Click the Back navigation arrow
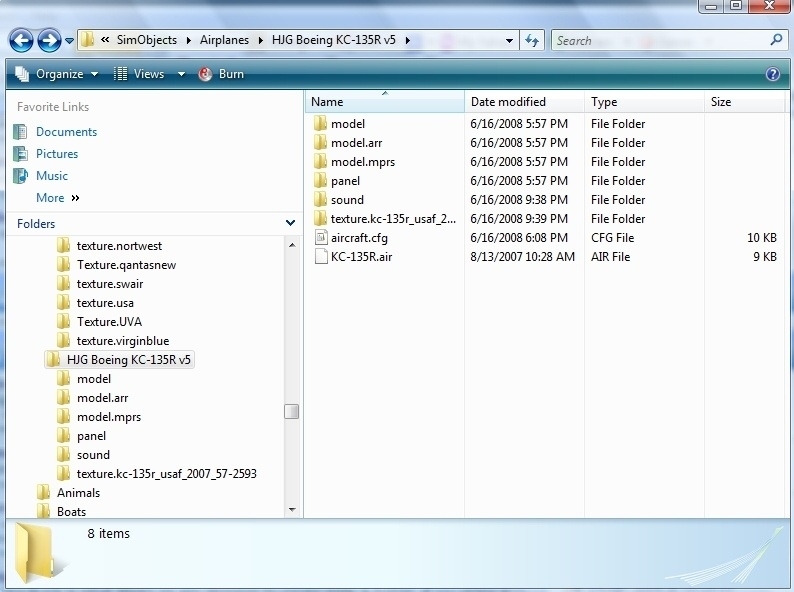794x592 pixels. [x=22, y=40]
